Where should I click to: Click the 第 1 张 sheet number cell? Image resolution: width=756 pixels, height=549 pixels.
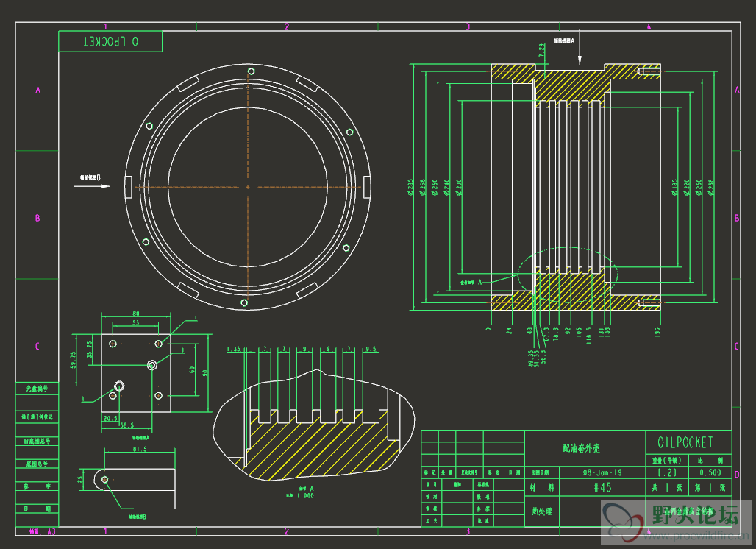click(710, 488)
